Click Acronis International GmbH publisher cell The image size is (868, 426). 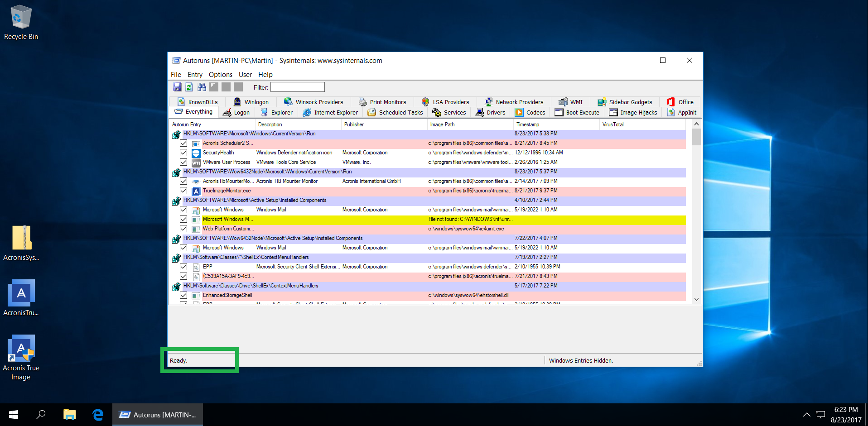[x=371, y=181]
